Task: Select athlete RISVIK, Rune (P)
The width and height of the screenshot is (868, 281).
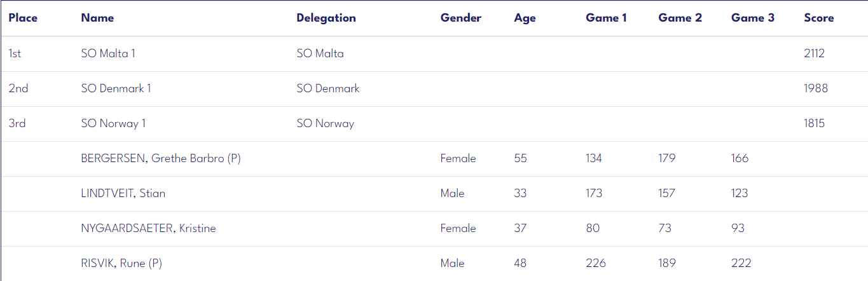Action: (x=121, y=263)
